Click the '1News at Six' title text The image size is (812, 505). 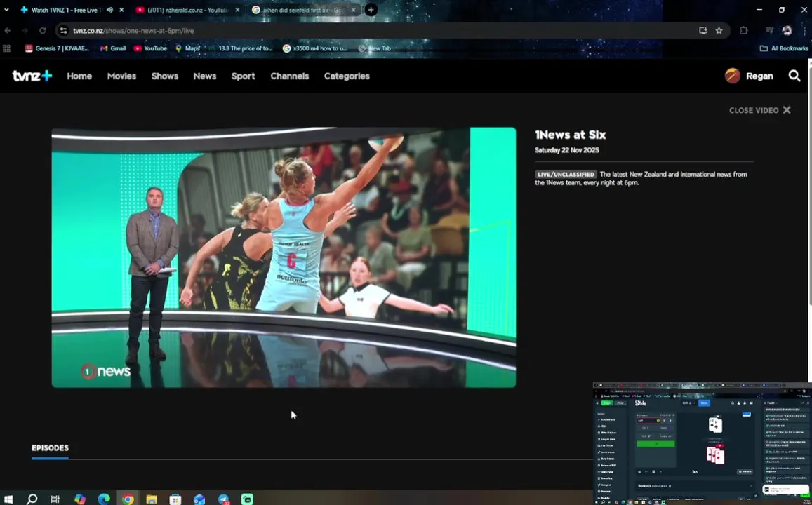[570, 135]
